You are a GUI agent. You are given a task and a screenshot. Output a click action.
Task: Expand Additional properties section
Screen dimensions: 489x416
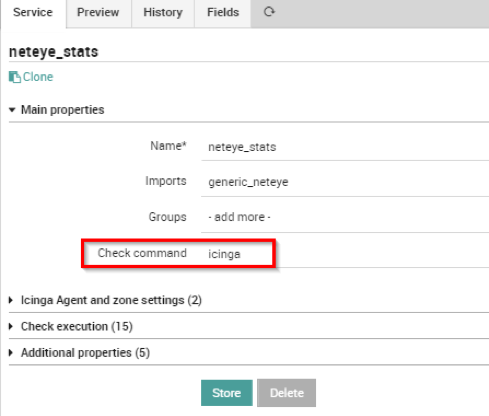(x=80, y=353)
